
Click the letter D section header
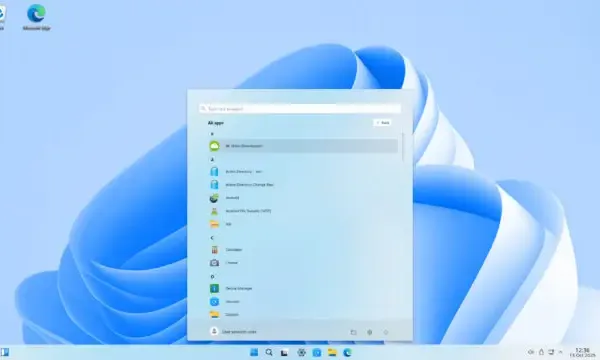212,276
